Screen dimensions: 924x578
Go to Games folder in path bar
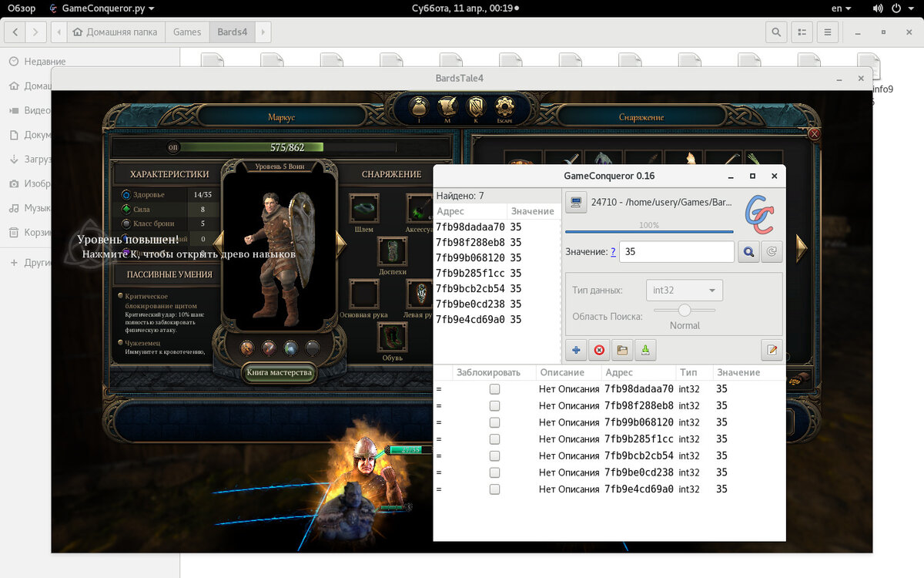click(187, 32)
